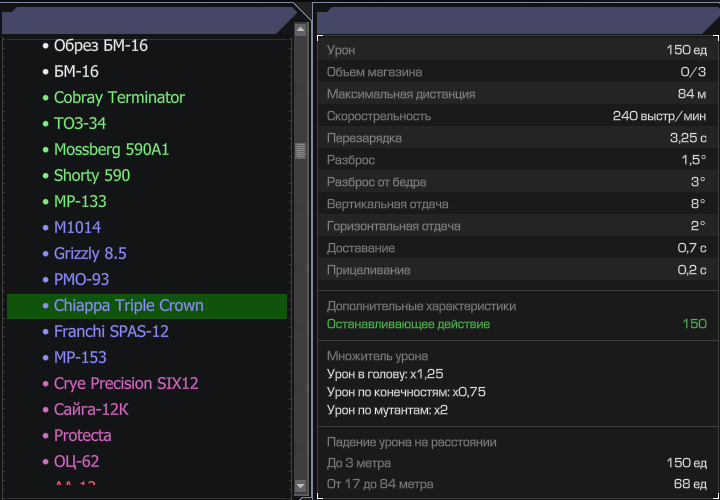720x500 pixels.
Task: Click Падение урона на расстоянии heading
Action: [x=411, y=442]
